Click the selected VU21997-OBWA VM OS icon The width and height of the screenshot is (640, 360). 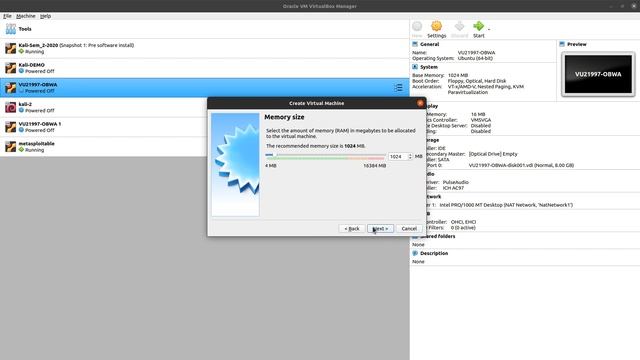coord(11,87)
